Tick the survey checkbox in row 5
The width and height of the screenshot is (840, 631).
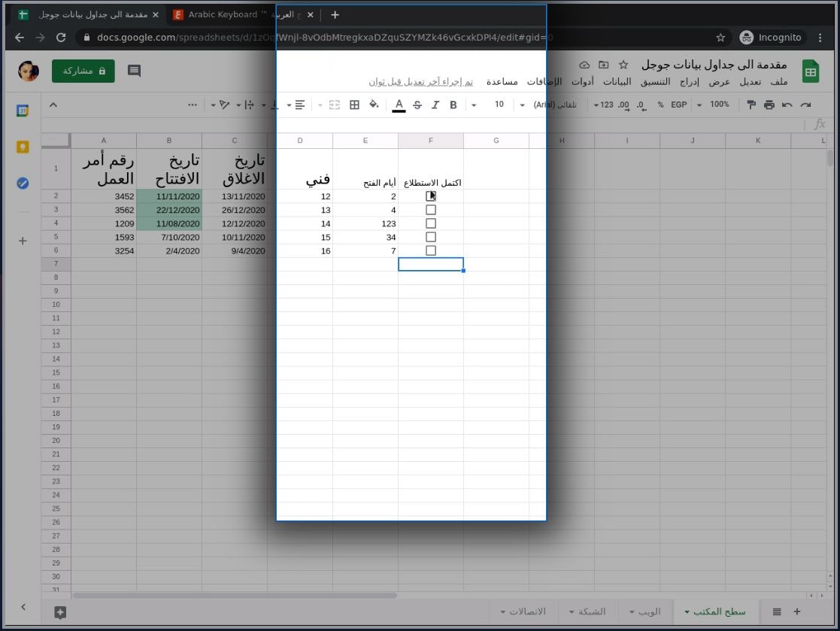click(x=431, y=237)
